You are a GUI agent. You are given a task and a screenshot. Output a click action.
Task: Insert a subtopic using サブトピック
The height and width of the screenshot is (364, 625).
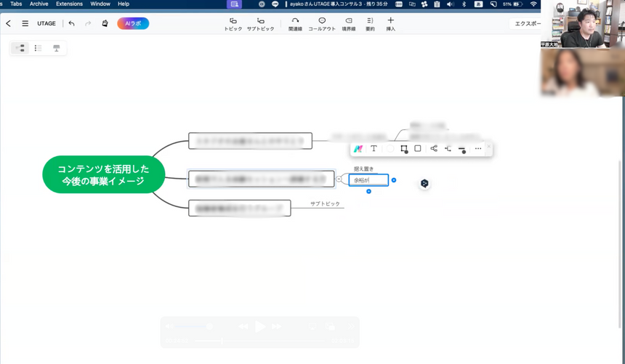click(x=260, y=23)
